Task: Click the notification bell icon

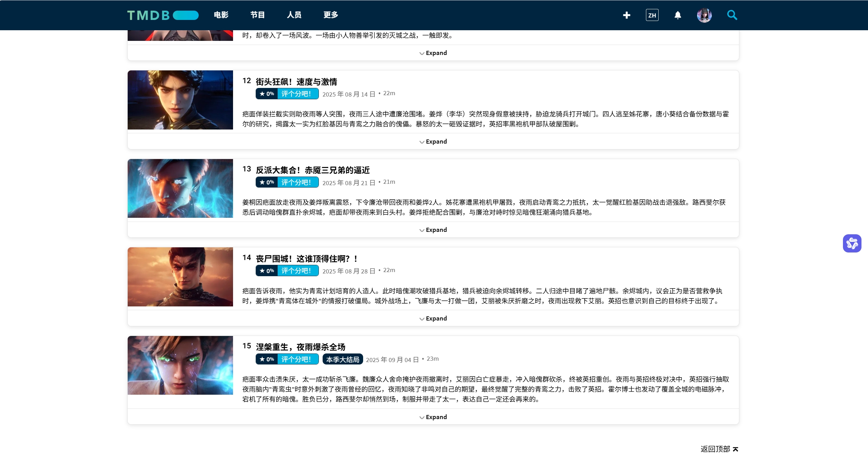Action: (x=678, y=15)
